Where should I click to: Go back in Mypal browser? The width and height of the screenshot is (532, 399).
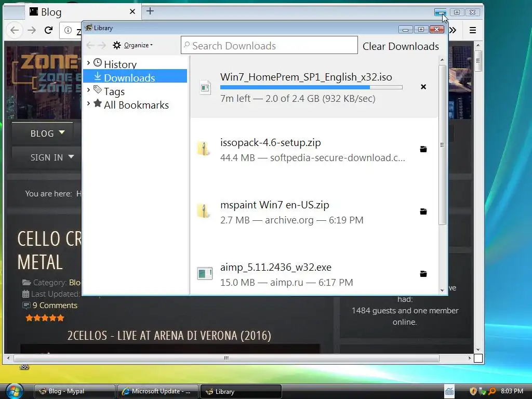click(15, 30)
